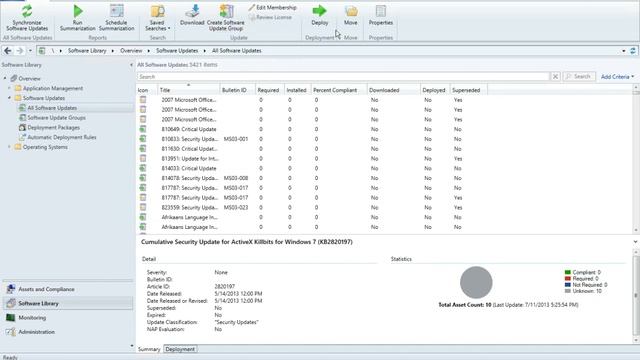Open navigation history dropdown arrow

[30, 51]
